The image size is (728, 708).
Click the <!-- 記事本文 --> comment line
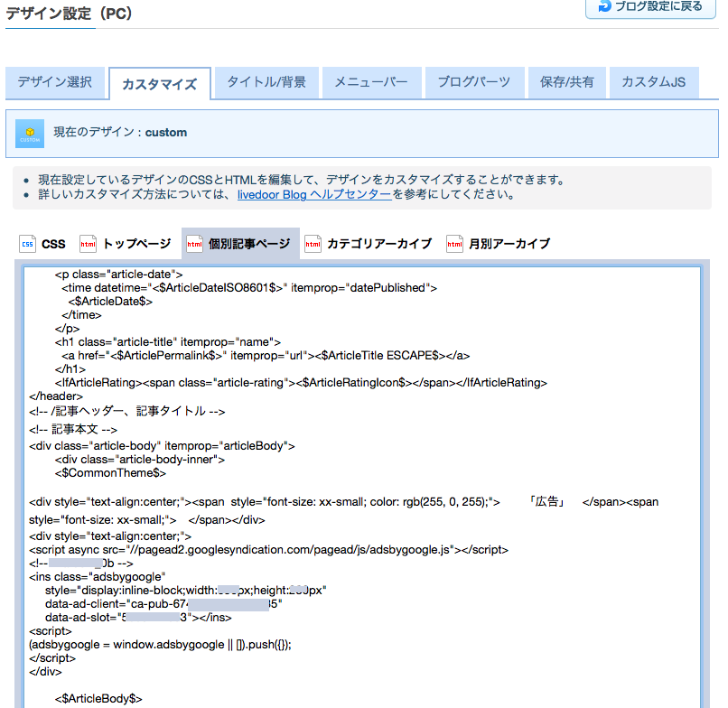click(73, 430)
